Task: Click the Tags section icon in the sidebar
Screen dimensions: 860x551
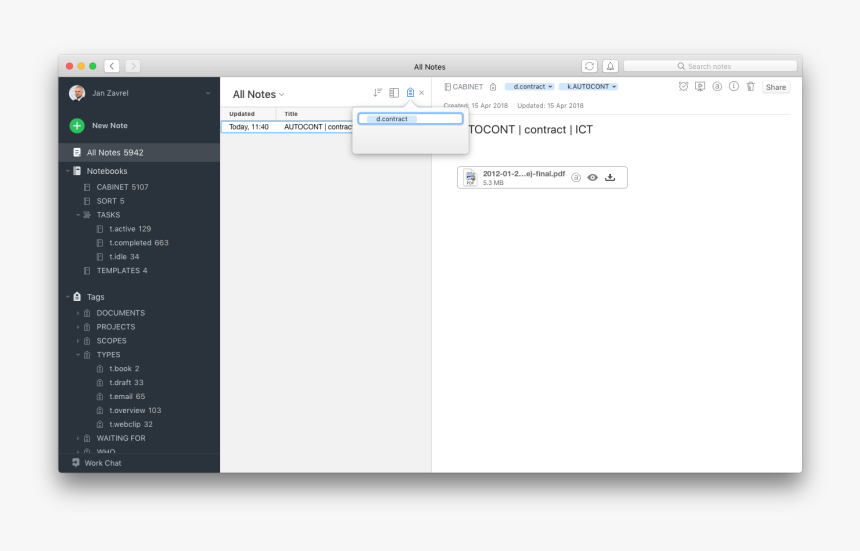Action: click(77, 297)
